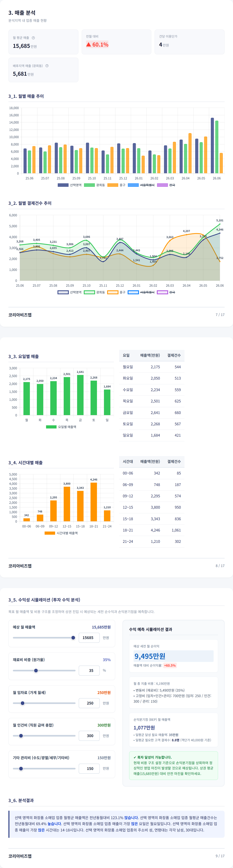Adjust the 월 임차료 (가게 월세) slider
This screenshot has height=868, width=233.
44,703
